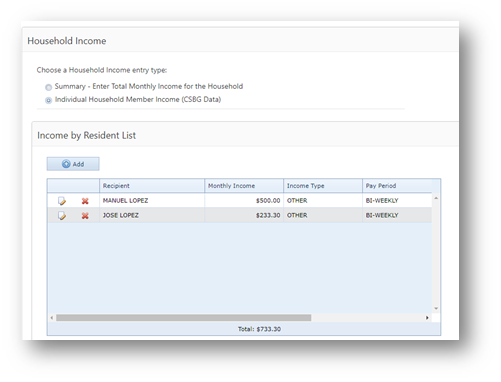Click the Total: $733.30 footer
This screenshot has width=501, height=382.
tap(259, 329)
